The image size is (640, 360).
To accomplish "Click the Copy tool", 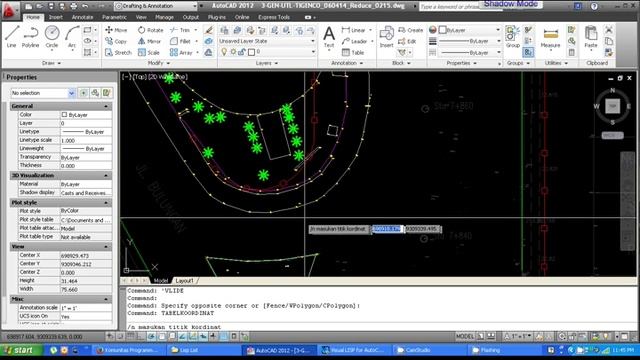I will 116,41.
